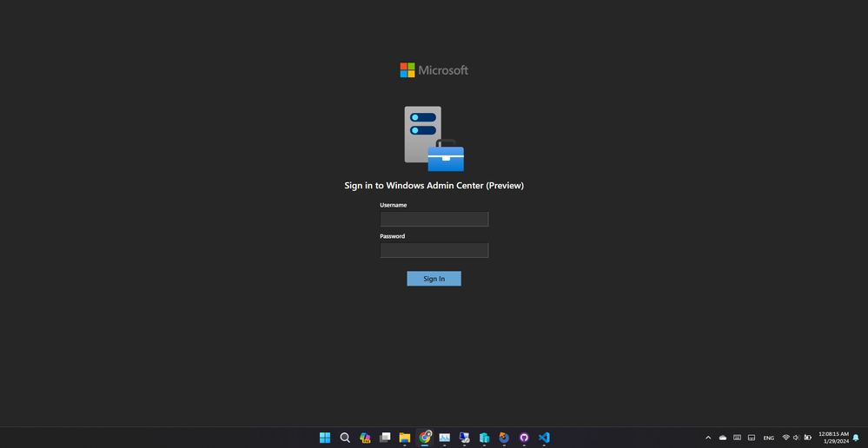Open notifications via the bell icon
The width and height of the screenshot is (868, 448).
(856, 438)
